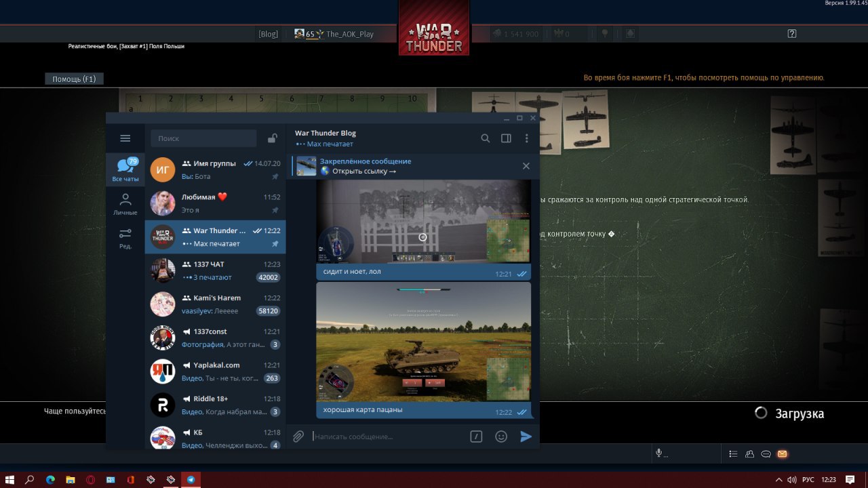Open the orange mail envelope icon

[x=782, y=454]
